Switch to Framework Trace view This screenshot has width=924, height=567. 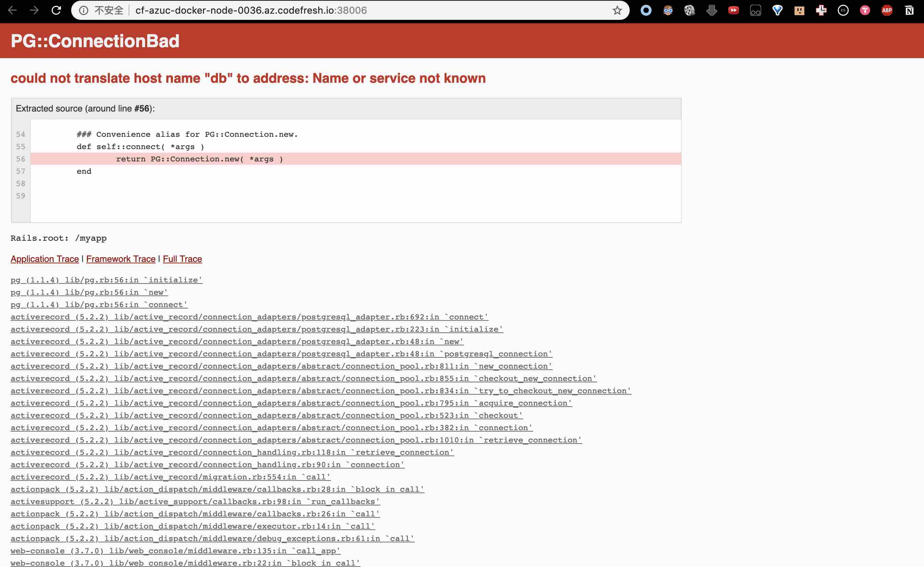121,259
